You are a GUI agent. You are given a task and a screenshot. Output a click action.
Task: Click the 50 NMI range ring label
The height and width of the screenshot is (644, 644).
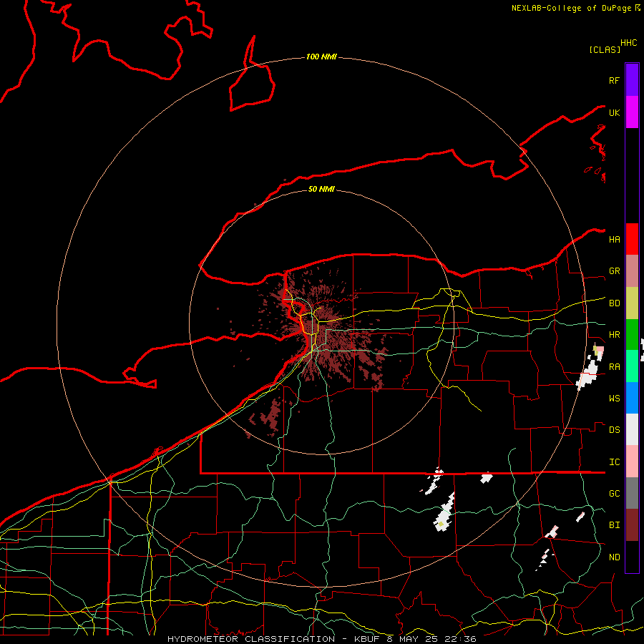pyautogui.click(x=321, y=189)
